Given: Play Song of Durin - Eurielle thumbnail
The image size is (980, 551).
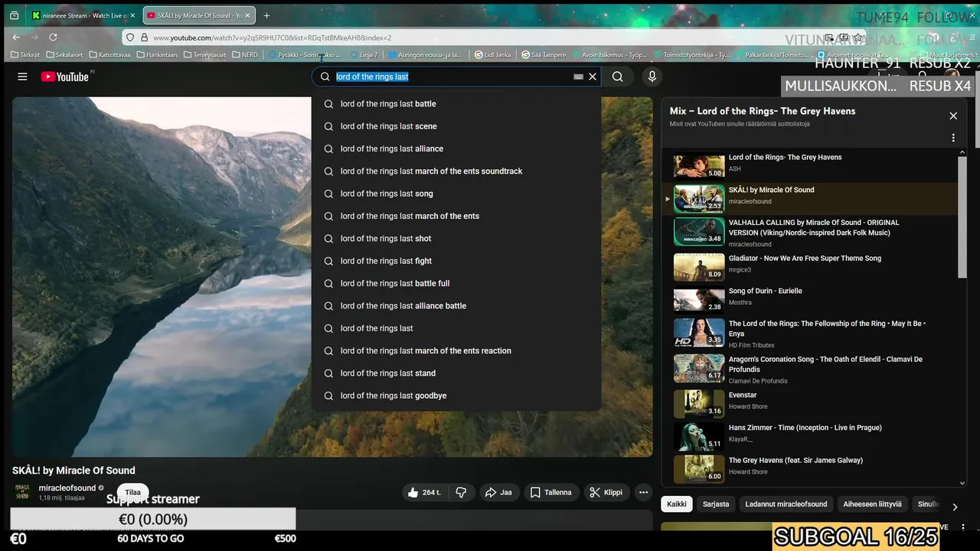Looking at the screenshot, I should (x=699, y=300).
